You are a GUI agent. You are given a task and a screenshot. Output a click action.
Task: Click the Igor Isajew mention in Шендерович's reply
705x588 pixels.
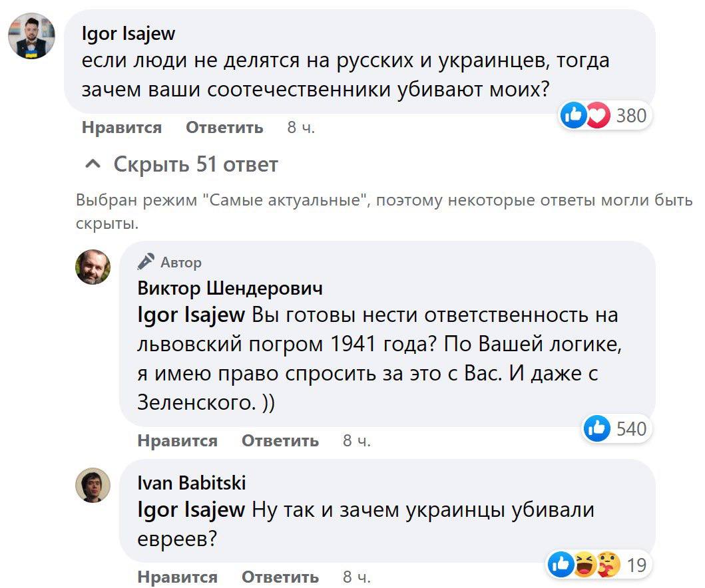[x=191, y=314]
